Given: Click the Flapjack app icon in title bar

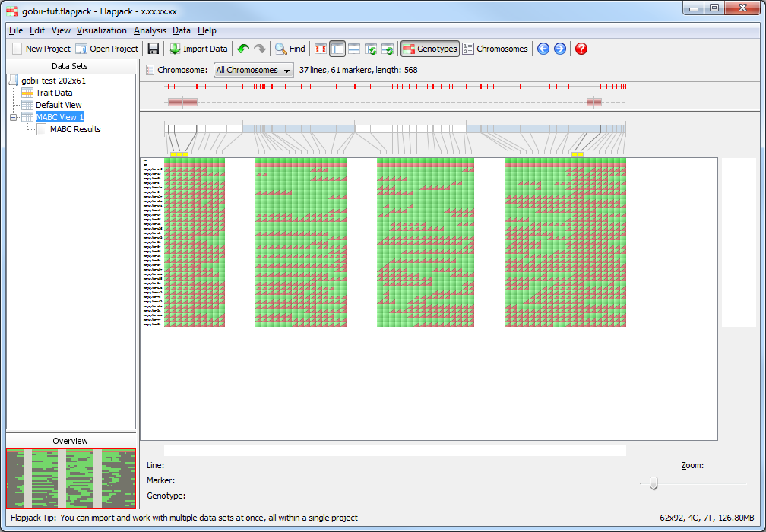Looking at the screenshot, I should 13,11.
